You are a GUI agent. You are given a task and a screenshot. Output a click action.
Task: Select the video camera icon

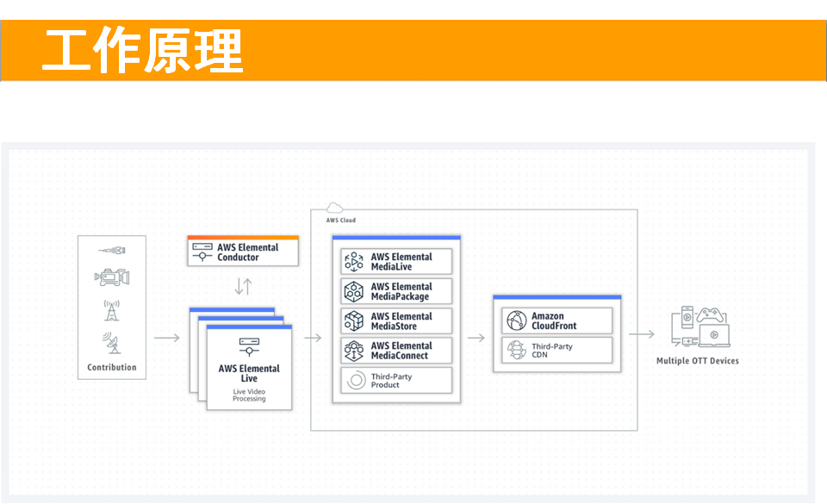pyautogui.click(x=112, y=277)
